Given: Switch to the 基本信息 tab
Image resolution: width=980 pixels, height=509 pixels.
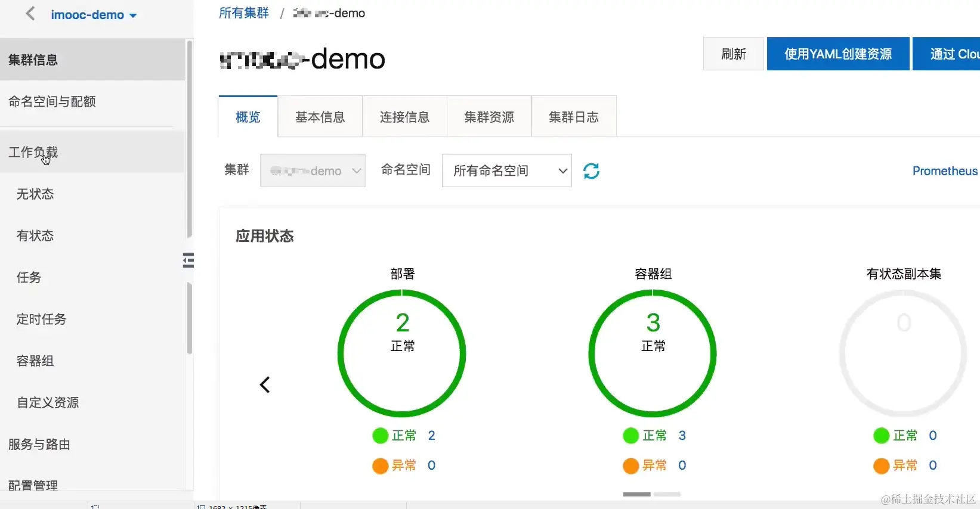Looking at the screenshot, I should (x=320, y=117).
